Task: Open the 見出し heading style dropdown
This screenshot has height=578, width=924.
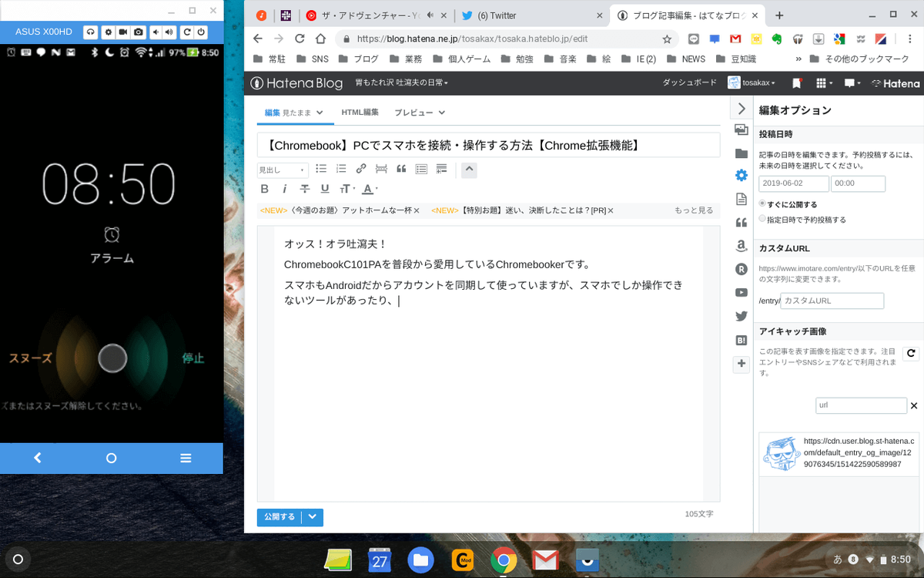Action: click(283, 170)
